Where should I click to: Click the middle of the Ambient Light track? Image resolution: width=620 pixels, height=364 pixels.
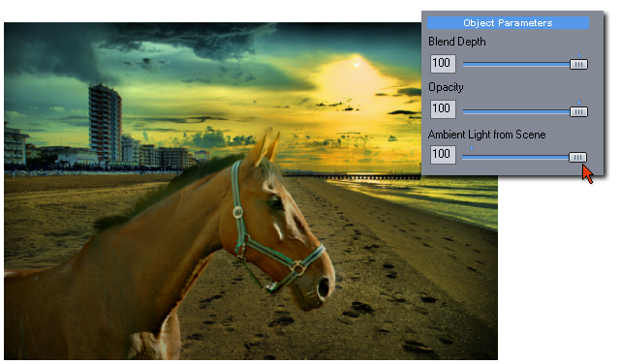(x=515, y=157)
